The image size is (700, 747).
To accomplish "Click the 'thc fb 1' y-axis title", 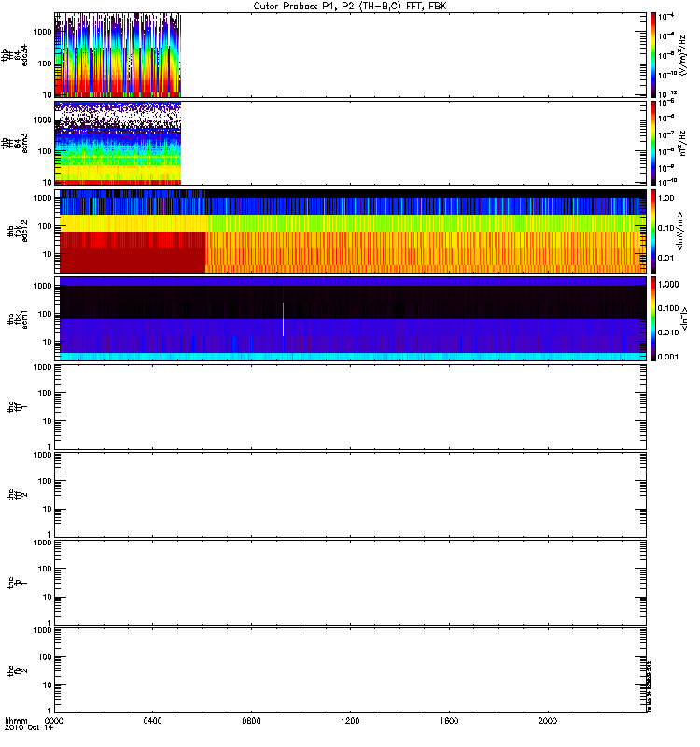I will point(18,583).
